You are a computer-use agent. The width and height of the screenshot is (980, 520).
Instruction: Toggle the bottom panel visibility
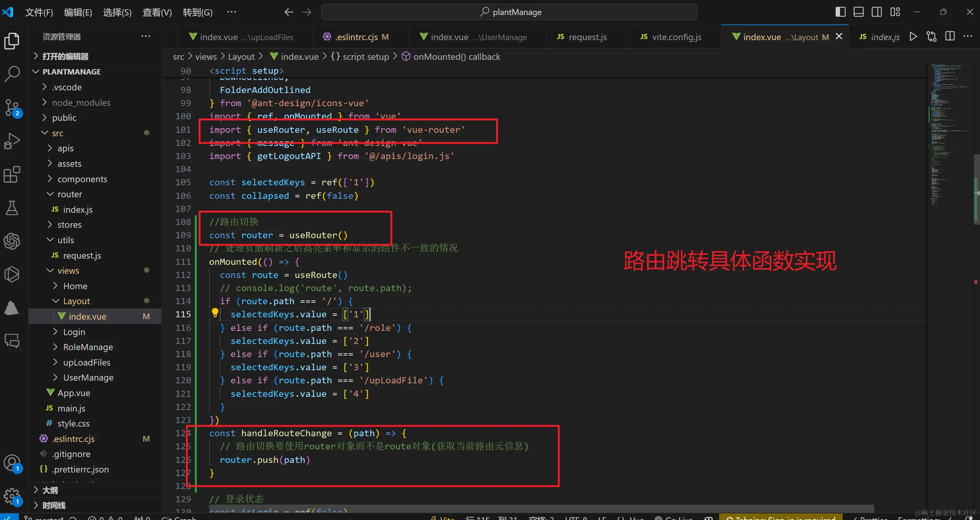[858, 12]
